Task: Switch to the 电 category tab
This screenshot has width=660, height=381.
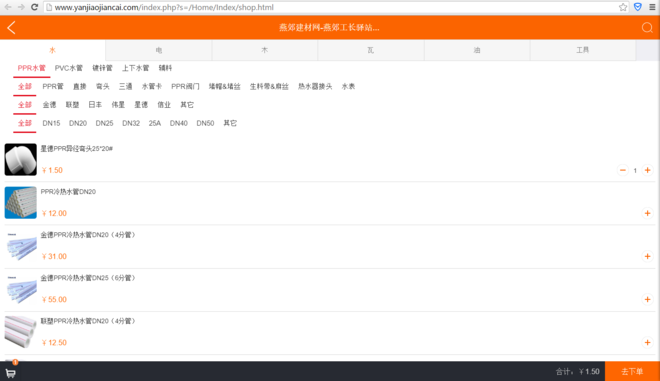Action: pyautogui.click(x=159, y=50)
